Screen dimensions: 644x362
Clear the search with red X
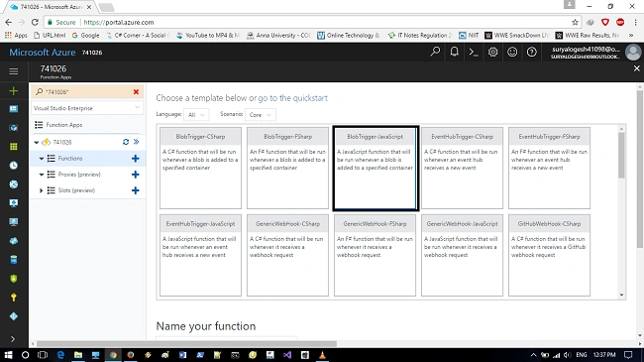(x=136, y=91)
